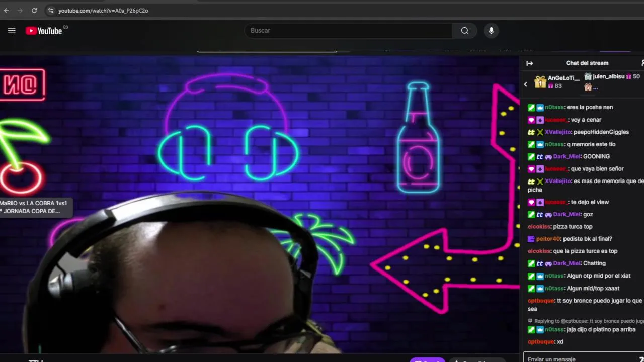Screen dimensions: 644x362
Task: Open site information icon beside the URL
Action: coord(50,10)
